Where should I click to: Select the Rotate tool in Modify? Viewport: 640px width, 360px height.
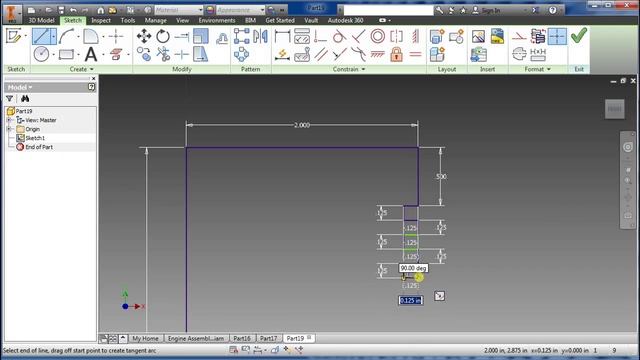(x=163, y=36)
